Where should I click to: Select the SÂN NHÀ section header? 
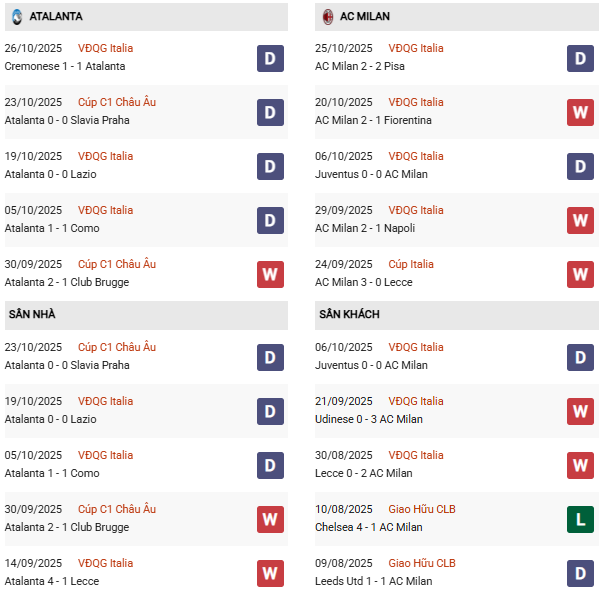(32, 314)
